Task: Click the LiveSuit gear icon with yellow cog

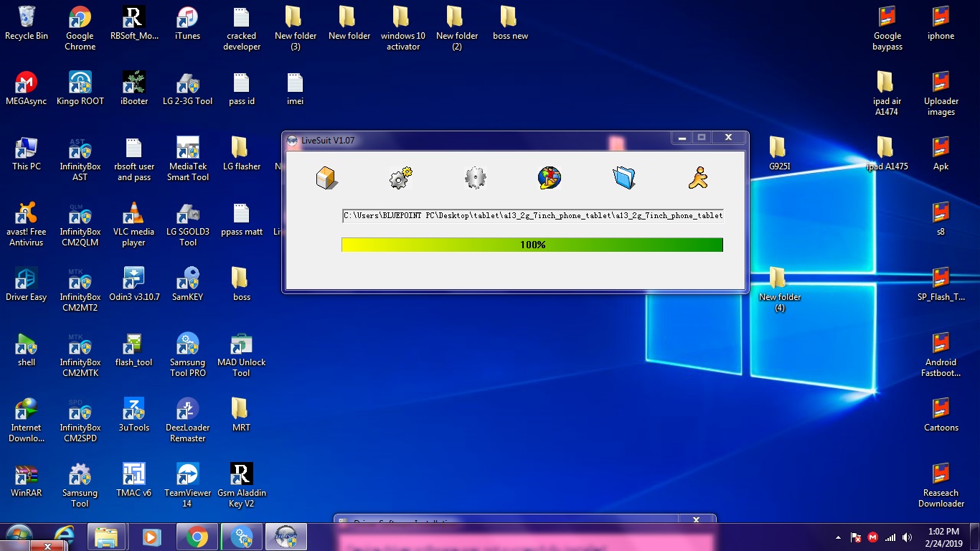Action: (400, 177)
